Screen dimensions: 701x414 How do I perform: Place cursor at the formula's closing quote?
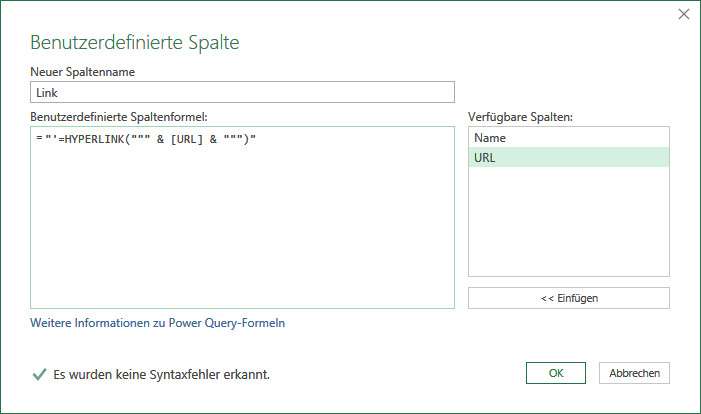coord(253,139)
